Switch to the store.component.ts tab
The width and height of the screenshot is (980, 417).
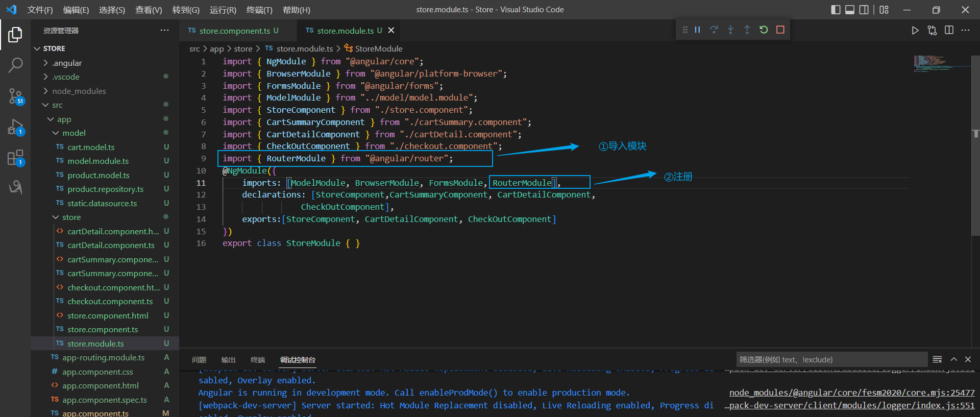pyautogui.click(x=234, y=31)
